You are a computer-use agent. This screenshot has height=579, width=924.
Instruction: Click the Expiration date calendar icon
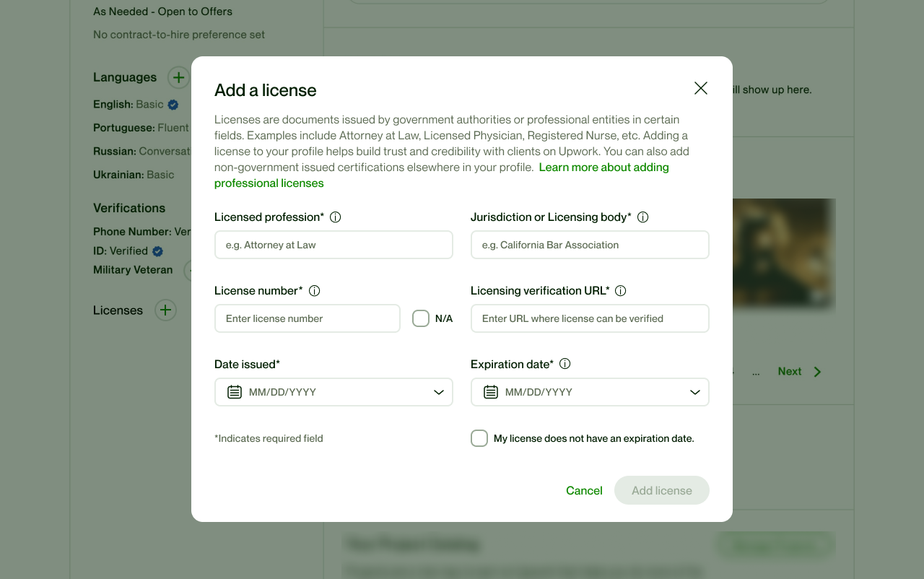pyautogui.click(x=491, y=392)
